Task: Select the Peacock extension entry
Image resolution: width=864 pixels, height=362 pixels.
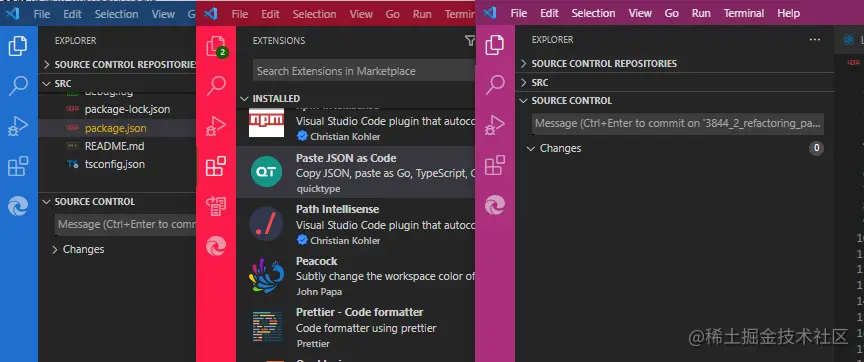Action: point(355,276)
